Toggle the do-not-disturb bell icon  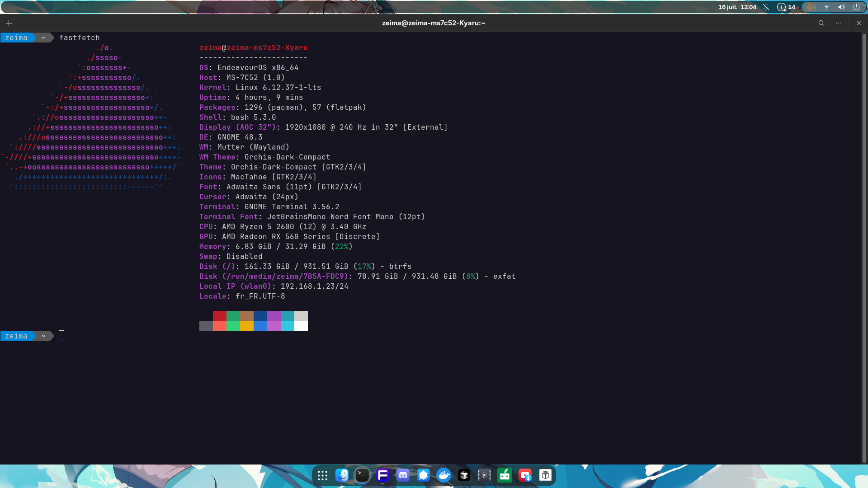click(x=766, y=7)
